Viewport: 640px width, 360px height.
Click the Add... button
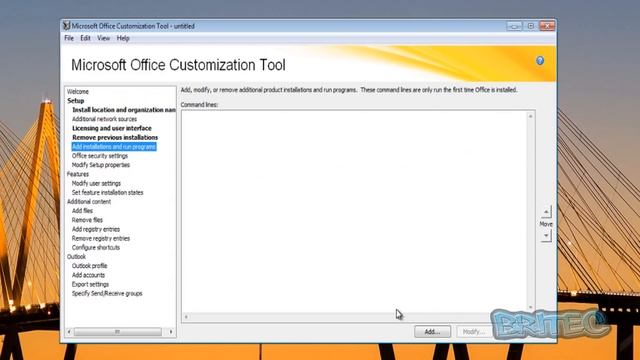(432, 332)
